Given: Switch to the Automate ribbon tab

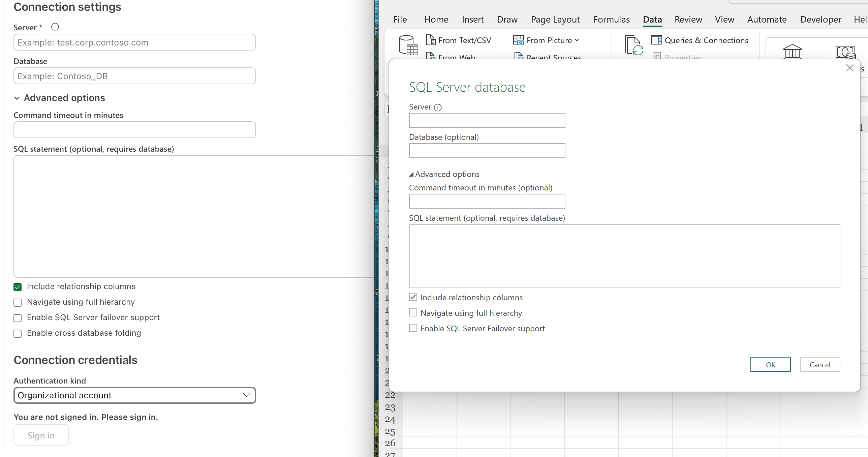Looking at the screenshot, I should [x=767, y=20].
